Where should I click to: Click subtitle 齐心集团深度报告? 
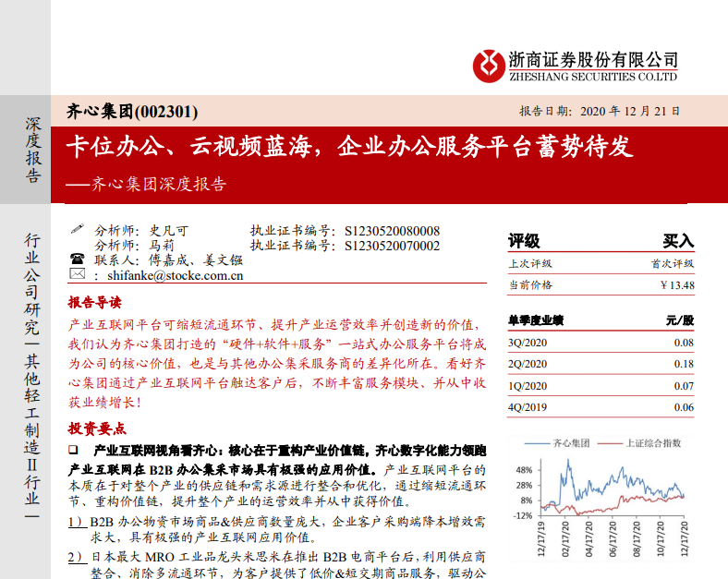159,184
